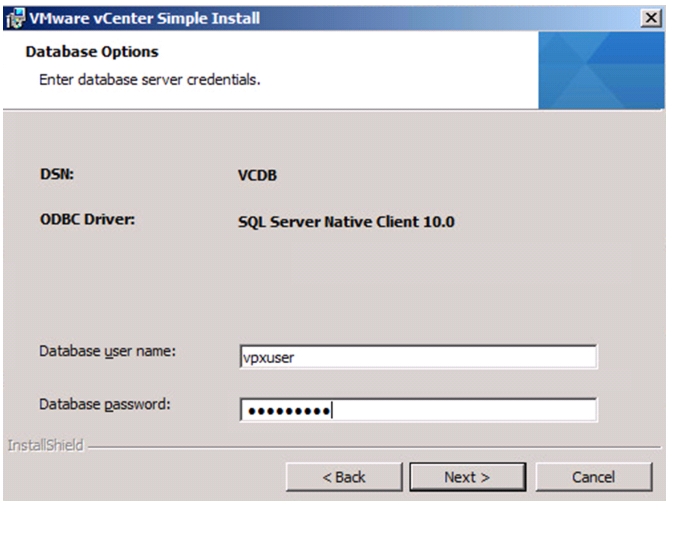
Task: Click the 'Database user name:' label
Action: point(108,351)
